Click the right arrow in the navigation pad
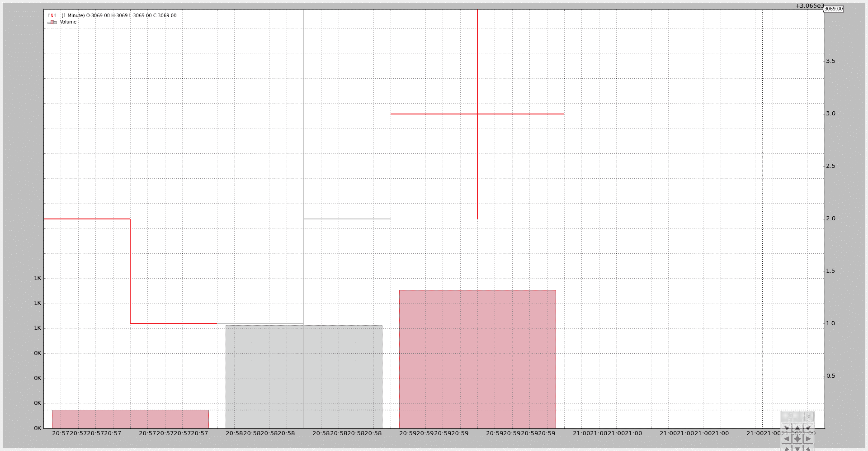Image resolution: width=868 pixels, height=451 pixels. point(808,439)
